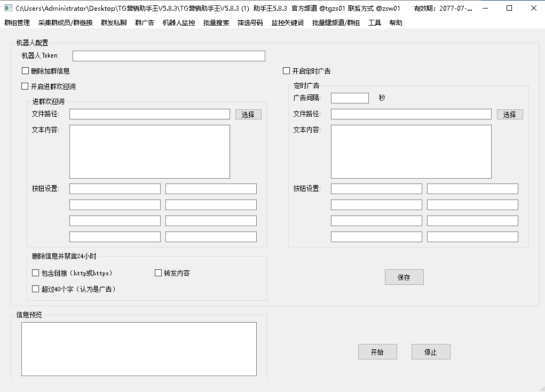Open the 批量搜索 menu
Image resolution: width=545 pixels, height=392 pixels.
tap(216, 23)
